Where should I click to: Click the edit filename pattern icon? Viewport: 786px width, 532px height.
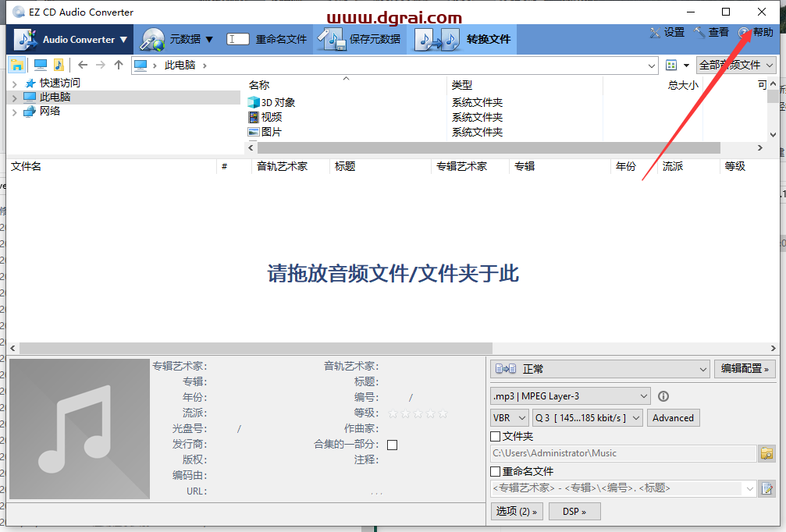(767, 488)
